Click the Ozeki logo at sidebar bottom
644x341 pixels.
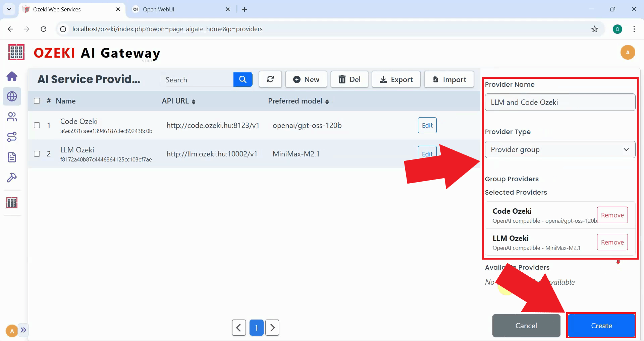point(12,202)
